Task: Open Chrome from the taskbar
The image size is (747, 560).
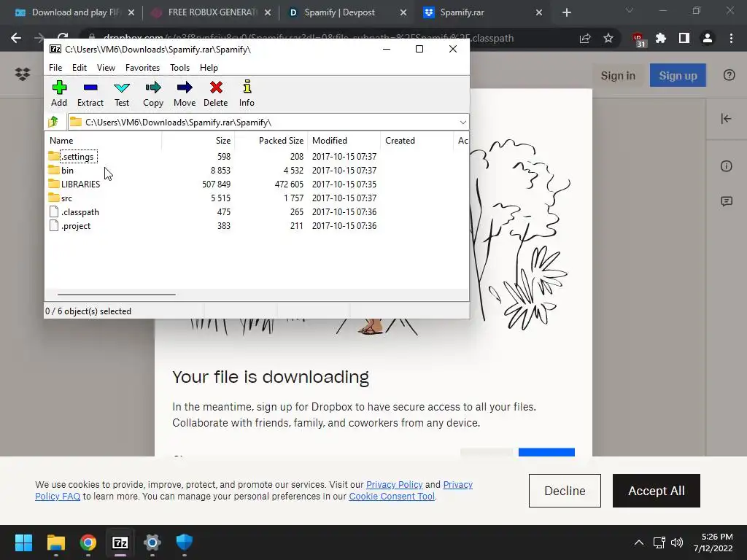Action: 88,542
